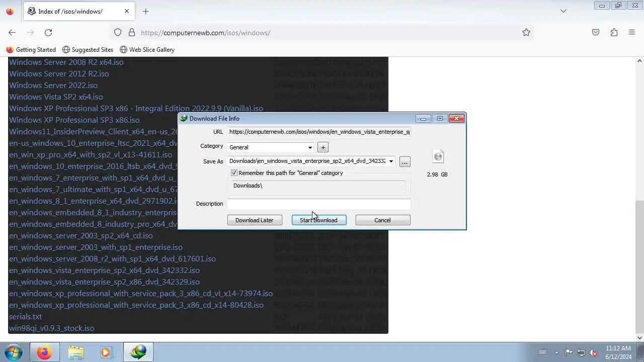This screenshot has width=644, height=362.
Task: Open en_windows_server_2003_with_sp1_enterprise.iso link
Action: 96,247
